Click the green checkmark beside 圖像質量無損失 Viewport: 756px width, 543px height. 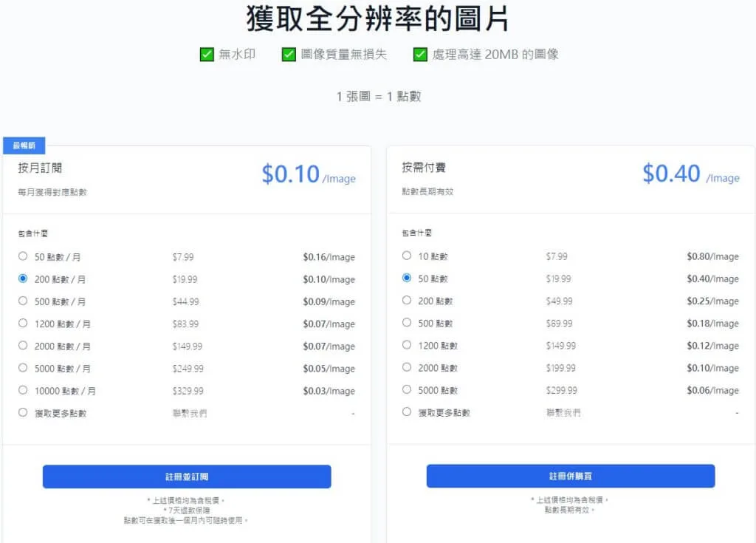[289, 55]
